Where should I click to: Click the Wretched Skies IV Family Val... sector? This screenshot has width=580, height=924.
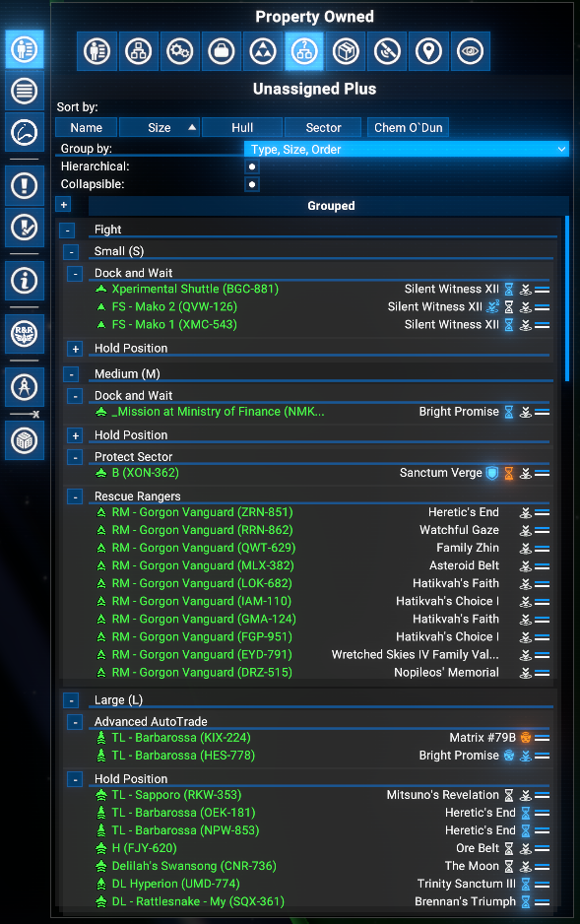(x=416, y=655)
